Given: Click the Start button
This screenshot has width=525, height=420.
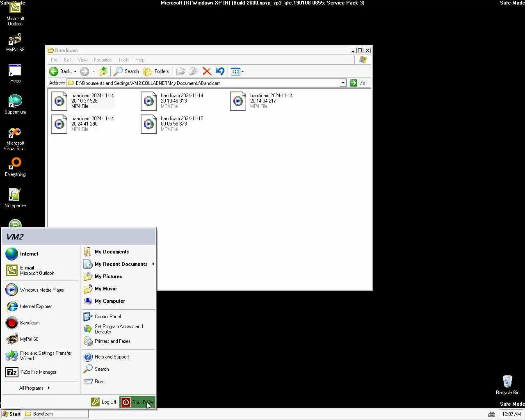Looking at the screenshot, I should [11, 414].
